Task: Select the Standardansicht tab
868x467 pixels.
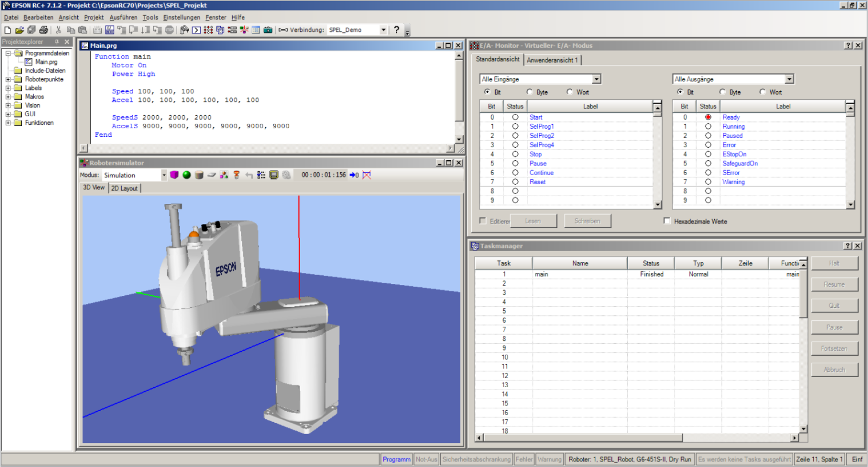Action: (x=498, y=59)
